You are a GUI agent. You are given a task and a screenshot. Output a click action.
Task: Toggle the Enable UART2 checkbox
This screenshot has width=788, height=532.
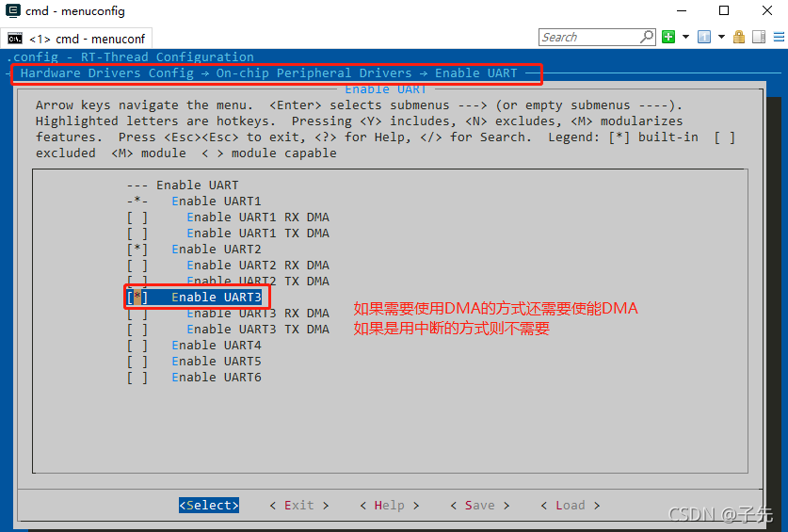137,250
